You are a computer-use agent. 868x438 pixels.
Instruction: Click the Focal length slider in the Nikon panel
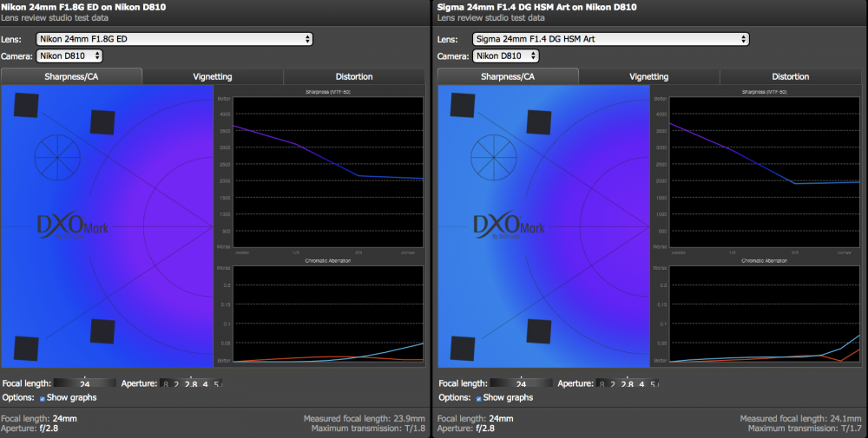85,382
